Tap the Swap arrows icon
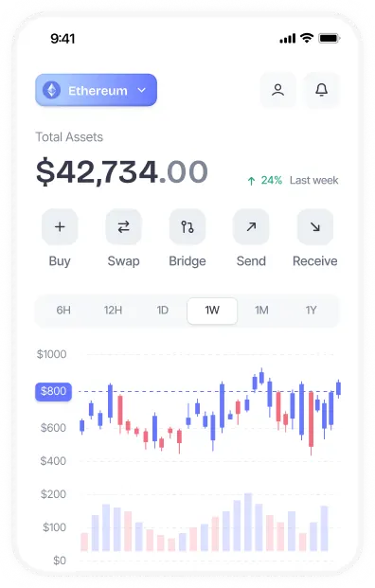The width and height of the screenshot is (375, 588). point(123,227)
